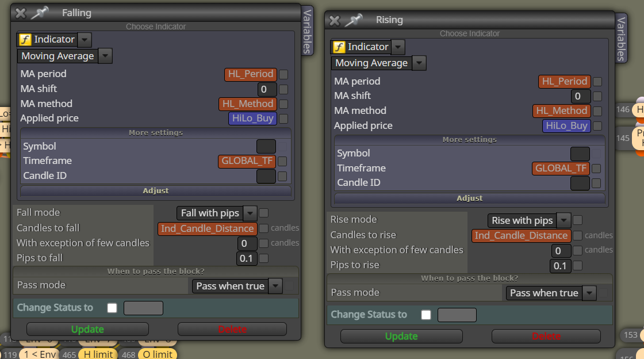The height and width of the screenshot is (359, 644).
Task: Close the Falling panel with X icon
Action: [21, 13]
